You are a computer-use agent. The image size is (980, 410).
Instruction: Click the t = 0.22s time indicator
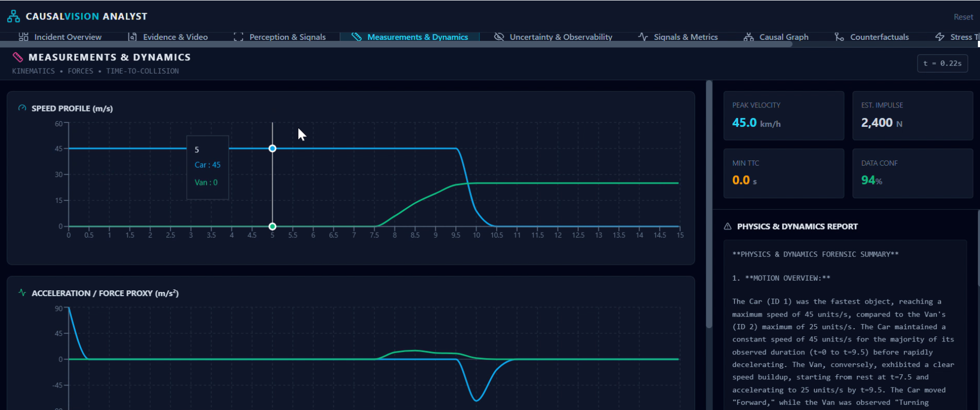(x=942, y=63)
